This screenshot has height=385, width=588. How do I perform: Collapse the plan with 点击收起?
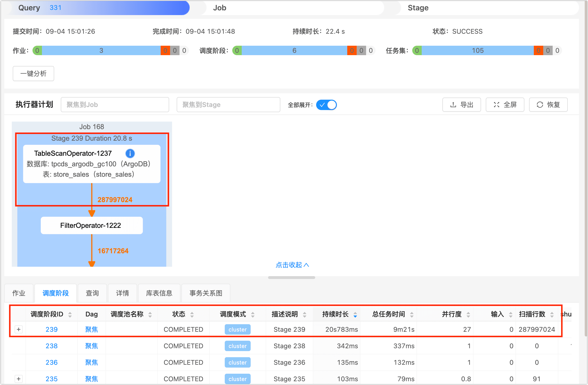pos(292,265)
